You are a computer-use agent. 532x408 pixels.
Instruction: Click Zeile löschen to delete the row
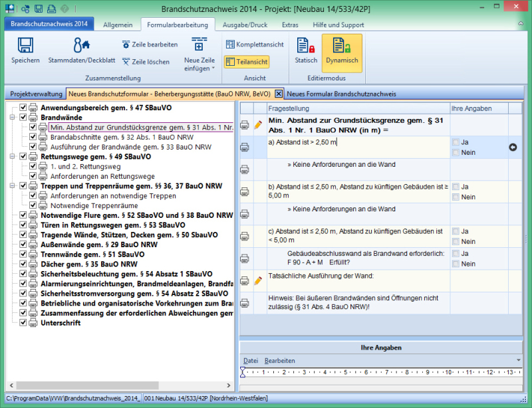tap(146, 62)
